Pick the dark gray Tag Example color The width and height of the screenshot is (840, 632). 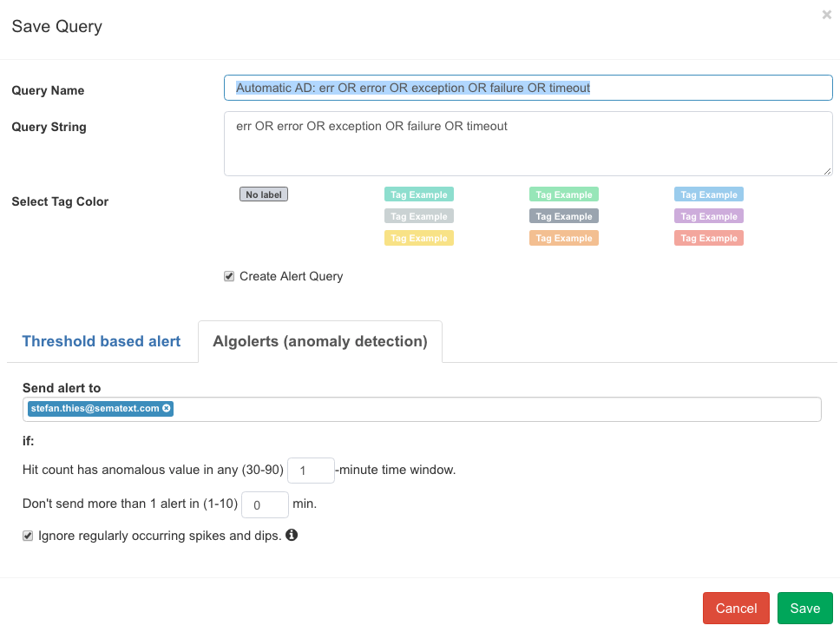tap(564, 216)
